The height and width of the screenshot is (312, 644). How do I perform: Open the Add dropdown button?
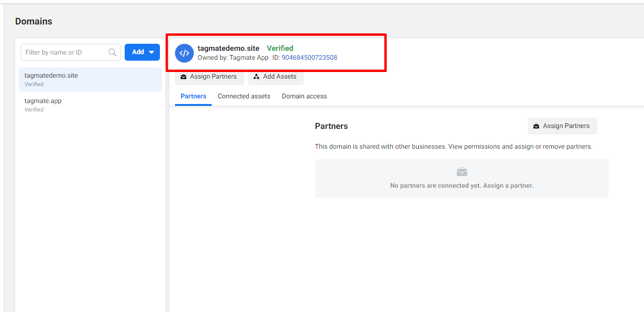click(x=142, y=52)
